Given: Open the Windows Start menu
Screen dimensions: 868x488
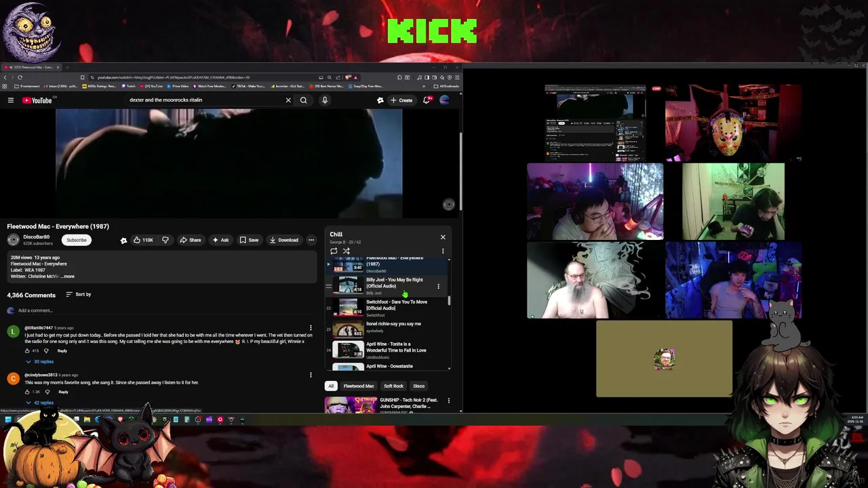Looking at the screenshot, I should [7, 420].
